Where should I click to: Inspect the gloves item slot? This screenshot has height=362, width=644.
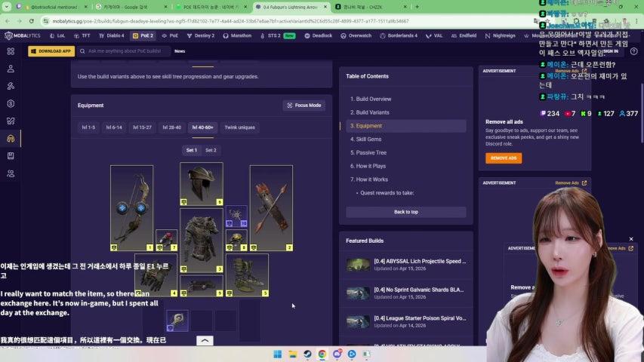156,275
